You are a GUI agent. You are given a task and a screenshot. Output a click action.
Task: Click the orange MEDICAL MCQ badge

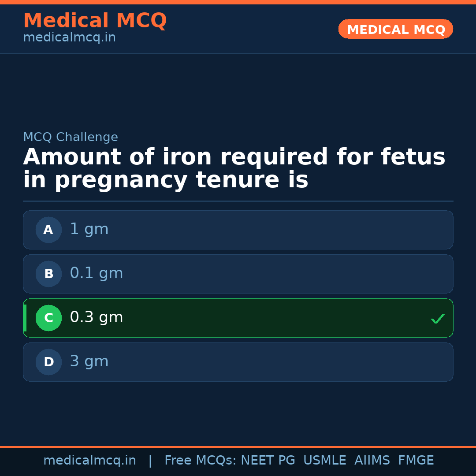[395, 29]
